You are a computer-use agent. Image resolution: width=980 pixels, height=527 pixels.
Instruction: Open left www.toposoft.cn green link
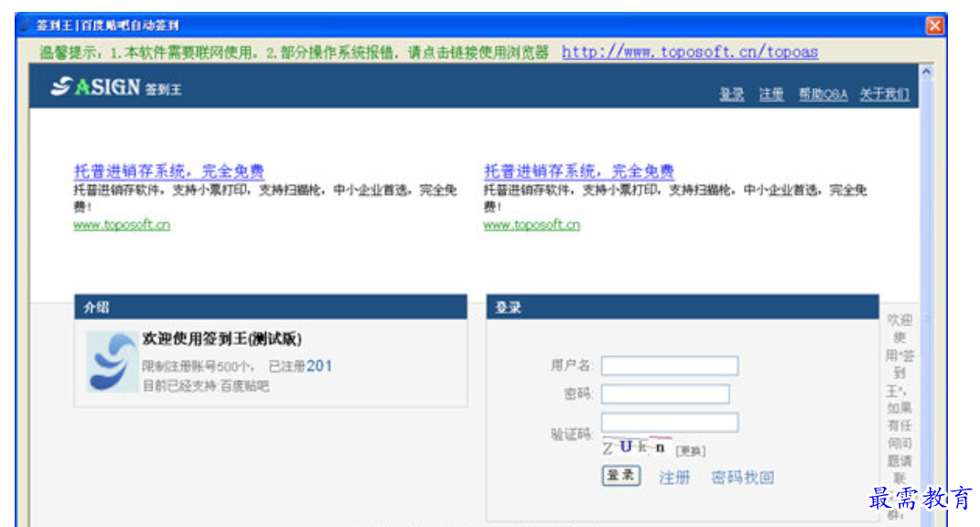click(122, 224)
